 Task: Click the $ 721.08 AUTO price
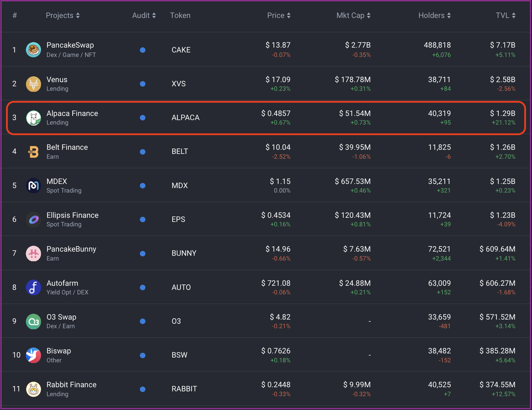click(276, 283)
